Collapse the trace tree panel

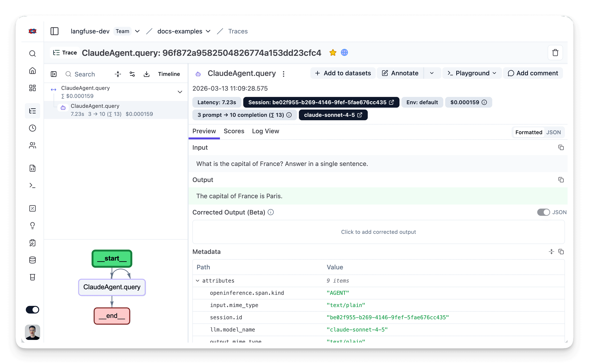(54, 74)
